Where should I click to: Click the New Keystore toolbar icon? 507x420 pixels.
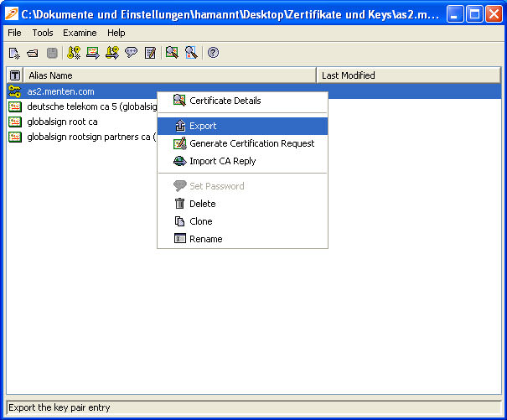13,53
